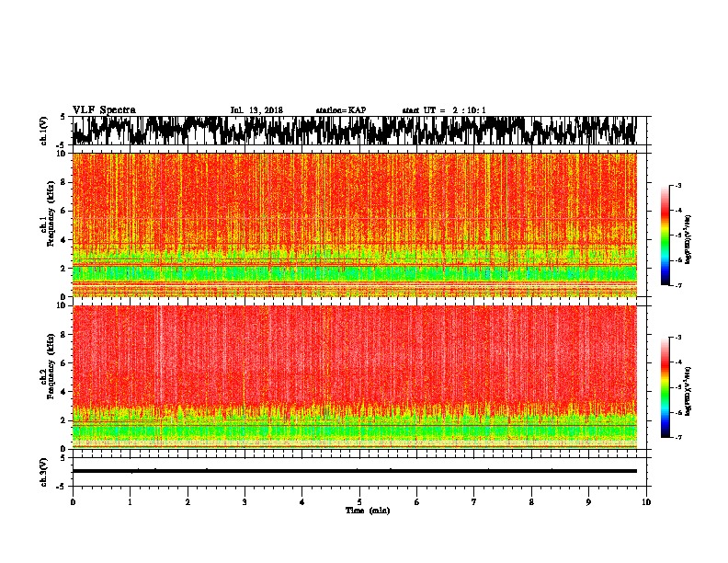Click time axis tick label "9"
The width and height of the screenshot is (728, 563).
pos(588,502)
